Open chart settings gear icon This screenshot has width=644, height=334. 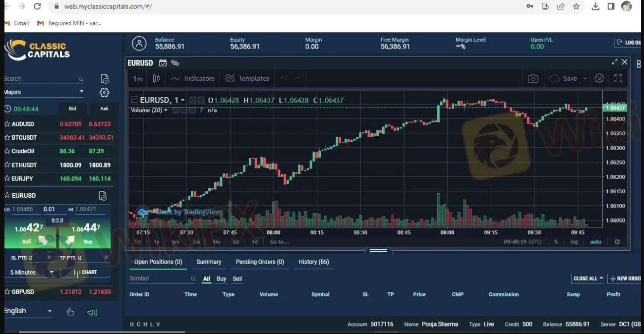point(599,78)
